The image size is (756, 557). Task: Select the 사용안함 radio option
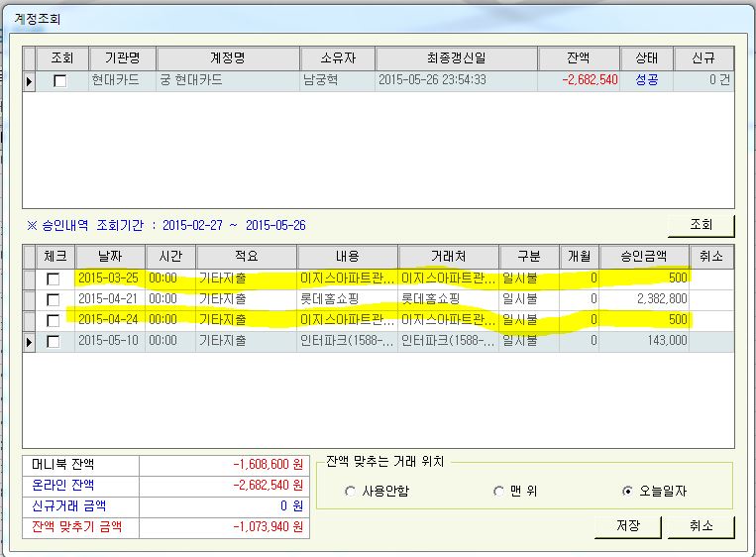350,491
